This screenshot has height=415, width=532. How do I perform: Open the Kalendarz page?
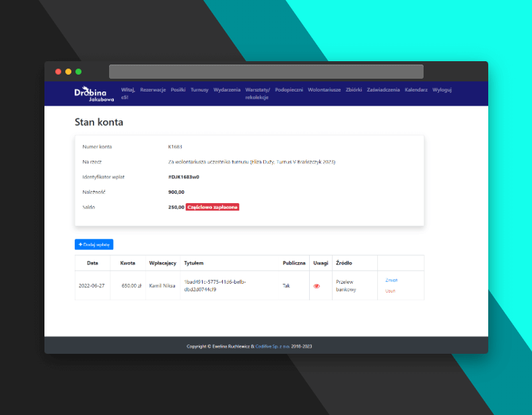click(416, 89)
